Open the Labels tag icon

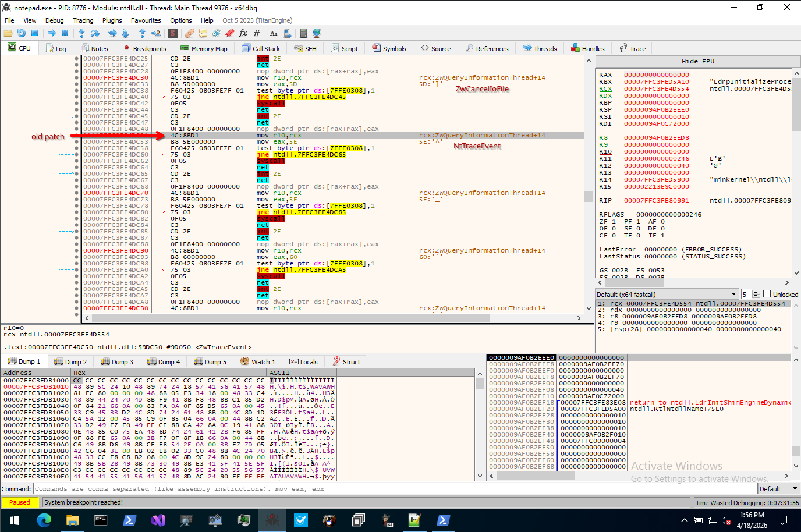pyautogui.click(x=216, y=33)
